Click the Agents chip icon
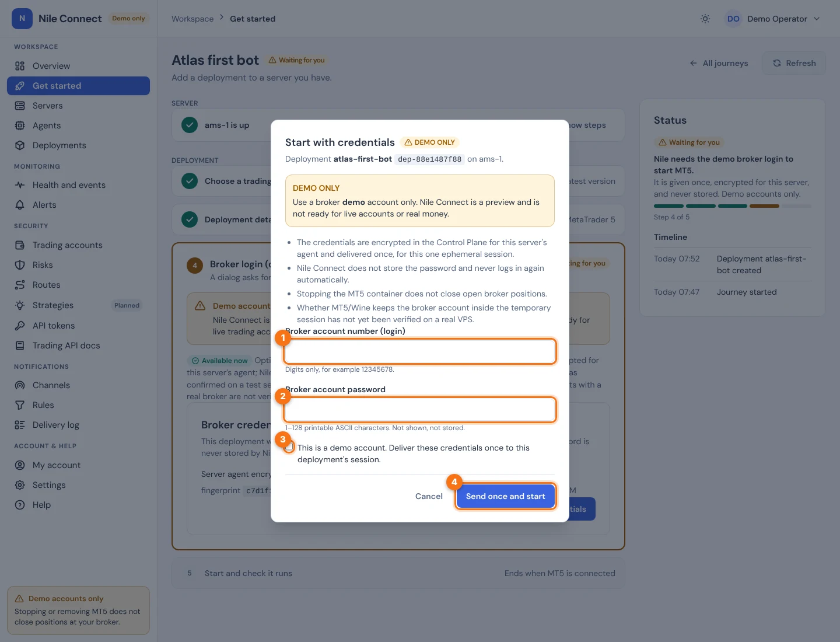This screenshot has width=840, height=642. click(20, 125)
